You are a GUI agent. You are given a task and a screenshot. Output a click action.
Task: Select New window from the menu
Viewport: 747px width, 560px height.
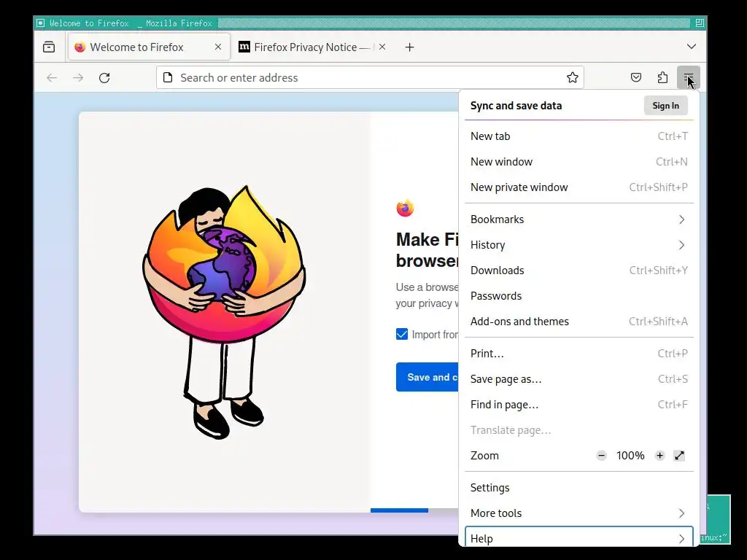tap(578, 162)
